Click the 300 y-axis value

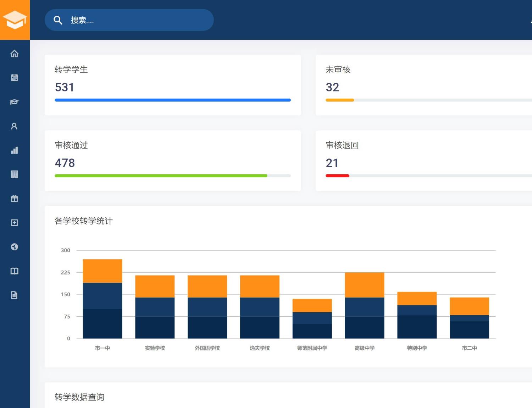coord(66,250)
